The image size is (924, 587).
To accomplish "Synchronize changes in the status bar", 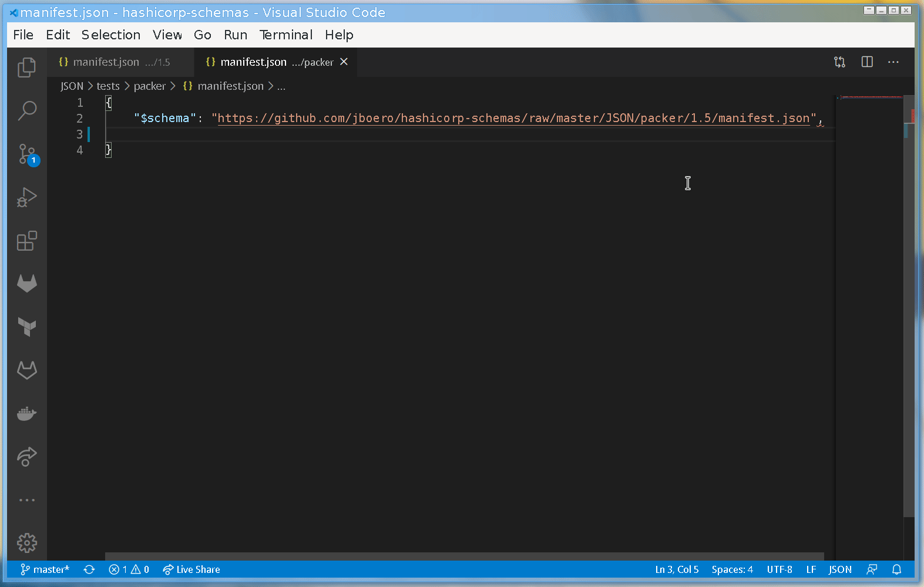I will tap(89, 569).
